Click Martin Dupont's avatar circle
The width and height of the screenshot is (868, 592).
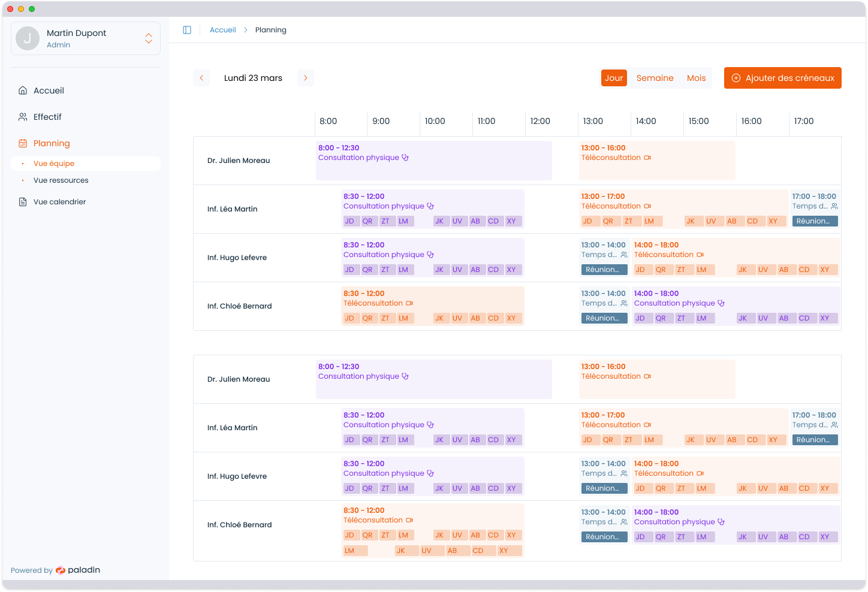coord(28,38)
